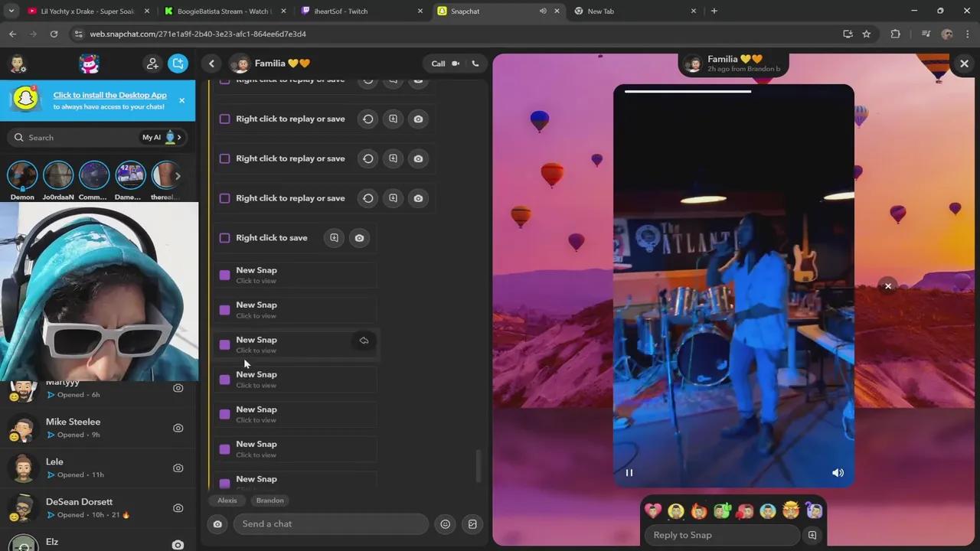980x551 pixels.
Task: Open the My AI chat shortcut
Action: click(162, 138)
